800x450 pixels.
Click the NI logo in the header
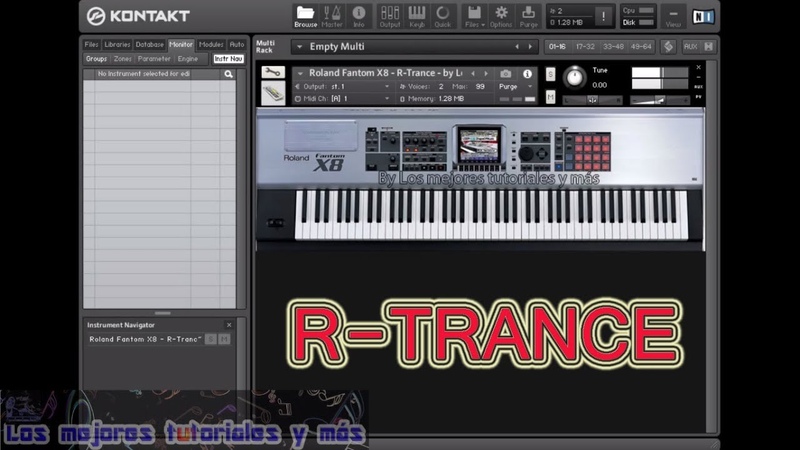tap(703, 17)
